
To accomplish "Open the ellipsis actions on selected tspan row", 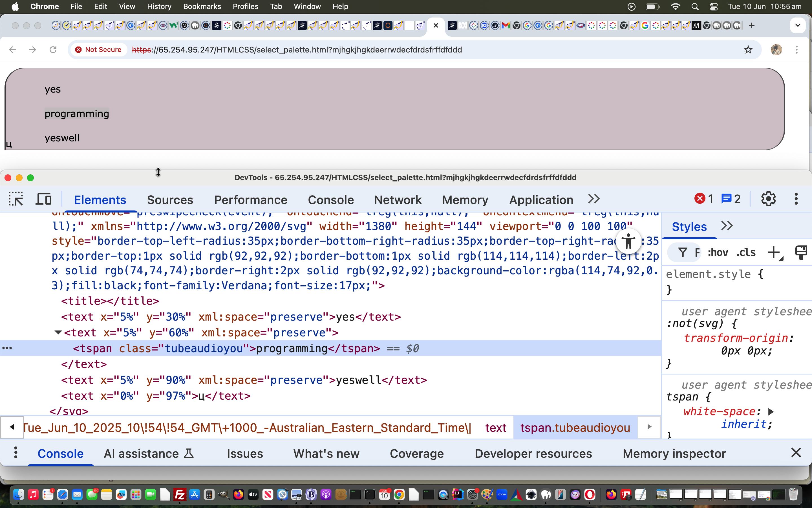I will tap(7, 348).
